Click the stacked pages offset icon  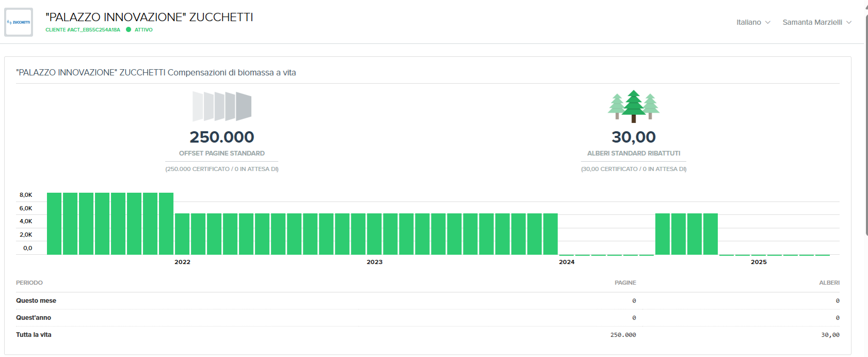222,106
